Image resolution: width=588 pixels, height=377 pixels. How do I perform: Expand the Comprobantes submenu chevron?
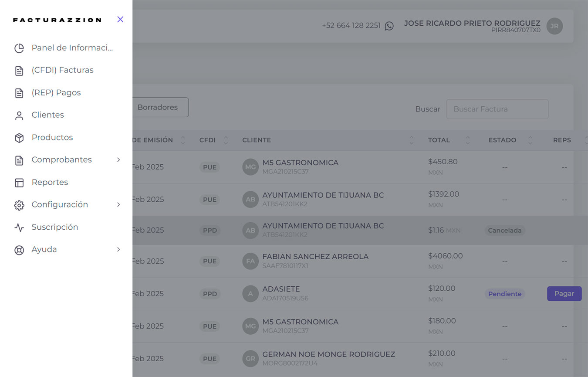[118, 160]
